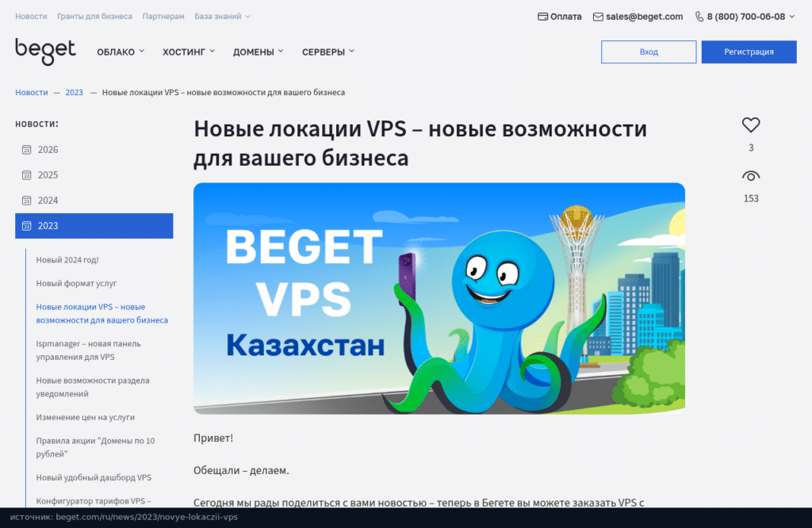
Task: Open the ОБЛАКО menu
Action: tap(121, 52)
